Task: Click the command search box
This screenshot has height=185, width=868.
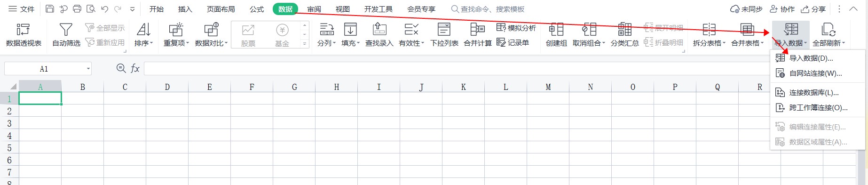Action: tap(488, 9)
